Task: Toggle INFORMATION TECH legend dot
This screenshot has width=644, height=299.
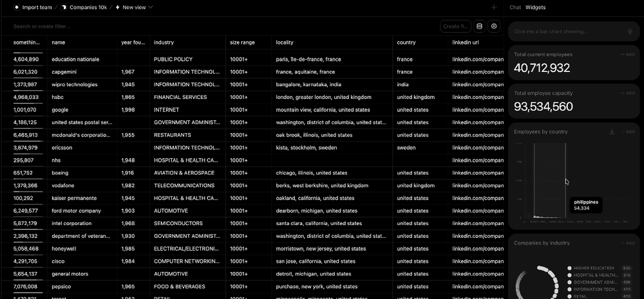Action: tap(569, 289)
